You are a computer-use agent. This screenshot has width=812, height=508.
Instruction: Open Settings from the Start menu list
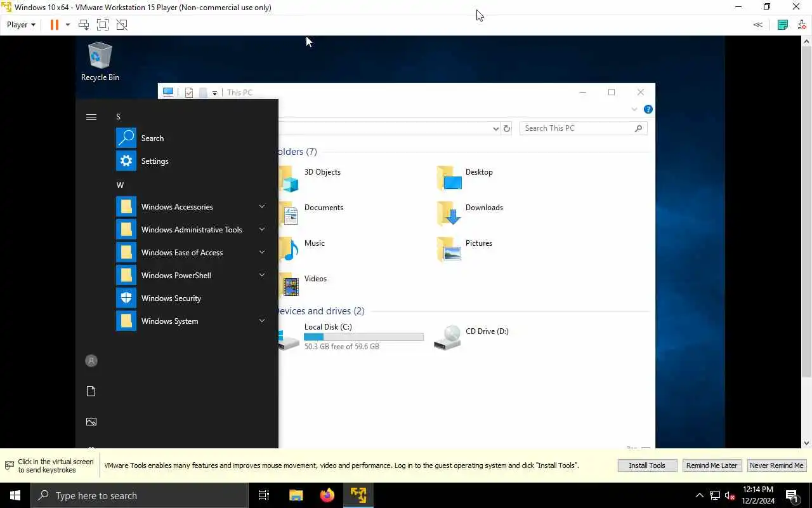tap(190, 161)
